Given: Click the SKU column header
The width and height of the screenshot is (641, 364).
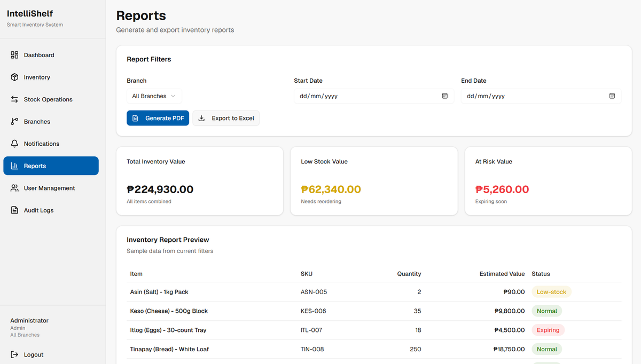Looking at the screenshot, I should tap(307, 274).
